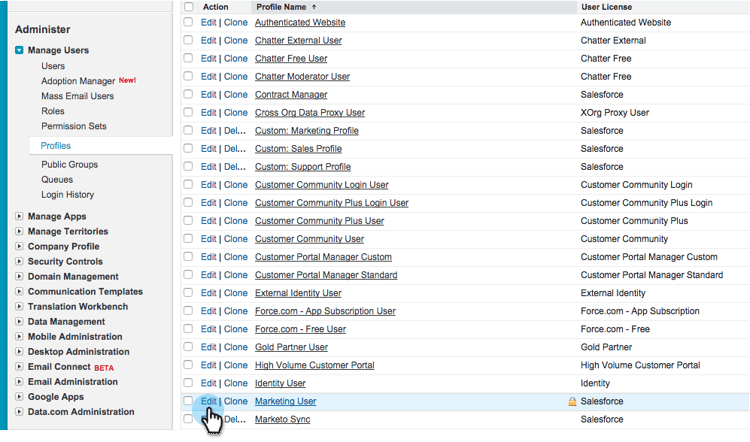Image resolution: width=750 pixels, height=442 pixels.
Task: Toggle the select-all checkbox in header
Action: click(189, 7)
